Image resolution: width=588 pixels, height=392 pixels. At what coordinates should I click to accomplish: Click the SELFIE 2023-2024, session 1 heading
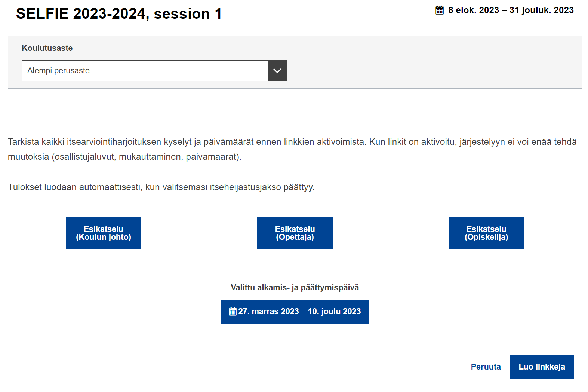click(x=119, y=14)
